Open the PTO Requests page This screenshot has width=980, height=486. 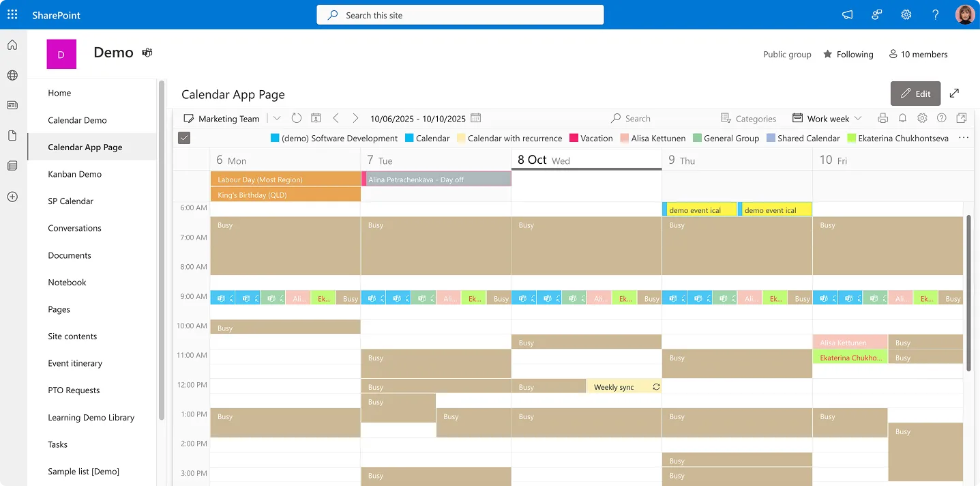click(74, 390)
